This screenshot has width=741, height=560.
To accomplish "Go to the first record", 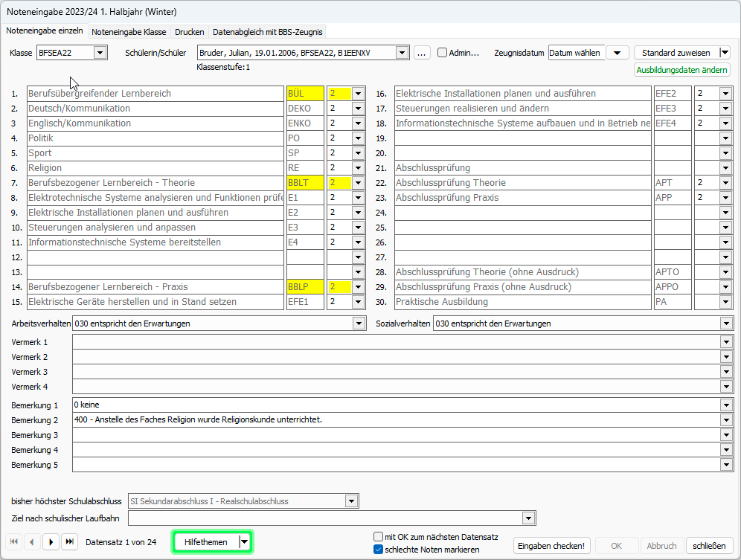I will tap(14, 542).
